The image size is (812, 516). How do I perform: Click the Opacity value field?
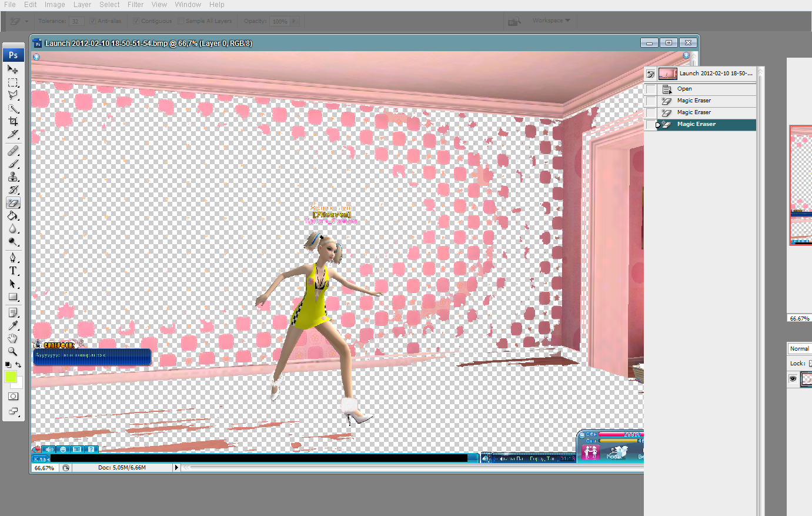click(280, 21)
